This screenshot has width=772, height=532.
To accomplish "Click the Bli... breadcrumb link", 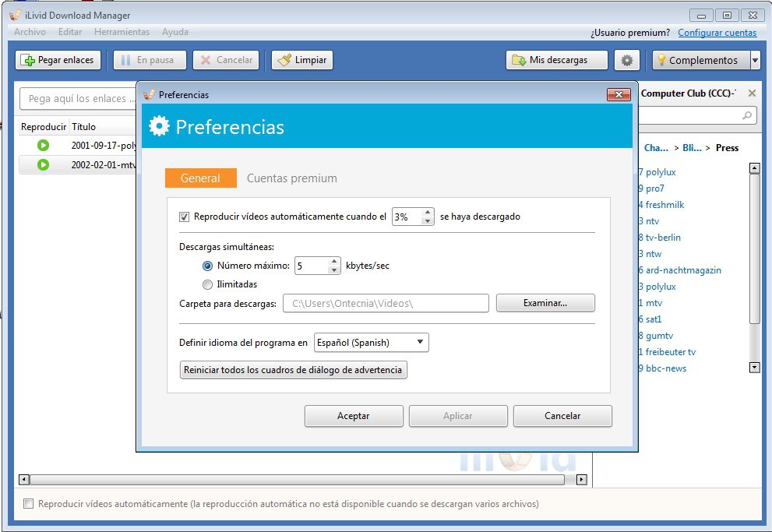I will coord(692,148).
